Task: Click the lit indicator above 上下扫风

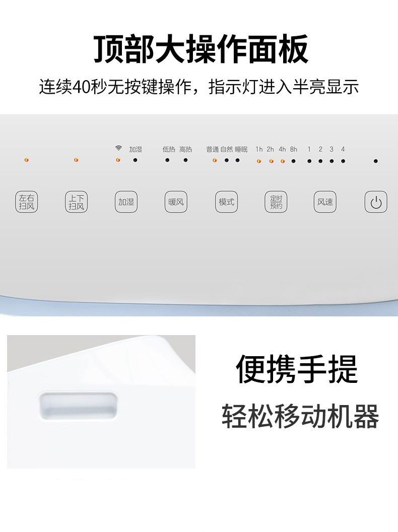Action: click(76, 160)
